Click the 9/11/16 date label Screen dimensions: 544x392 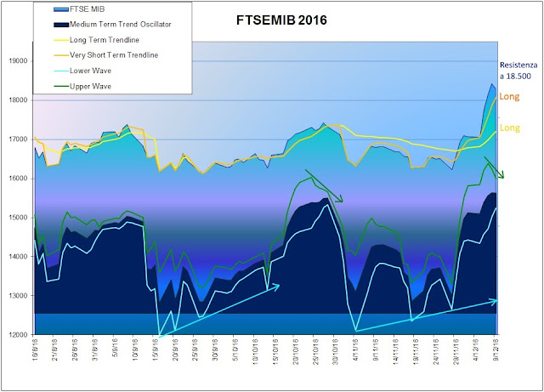pos(377,350)
